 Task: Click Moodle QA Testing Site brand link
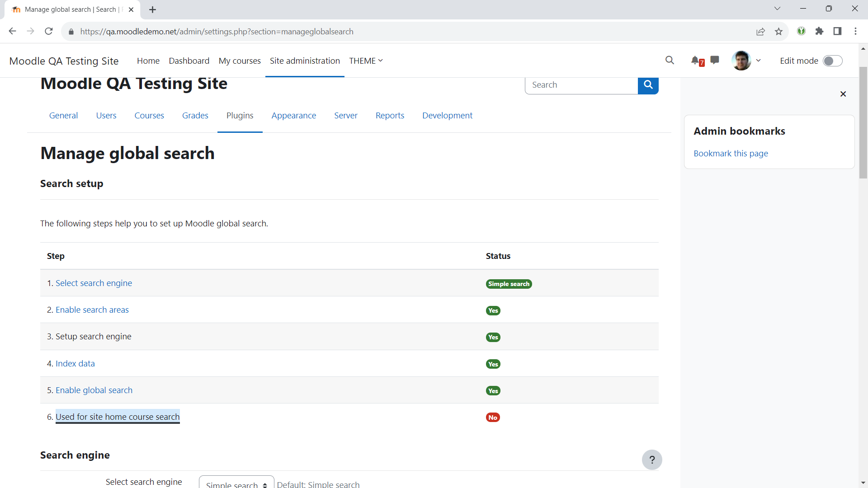[64, 61]
